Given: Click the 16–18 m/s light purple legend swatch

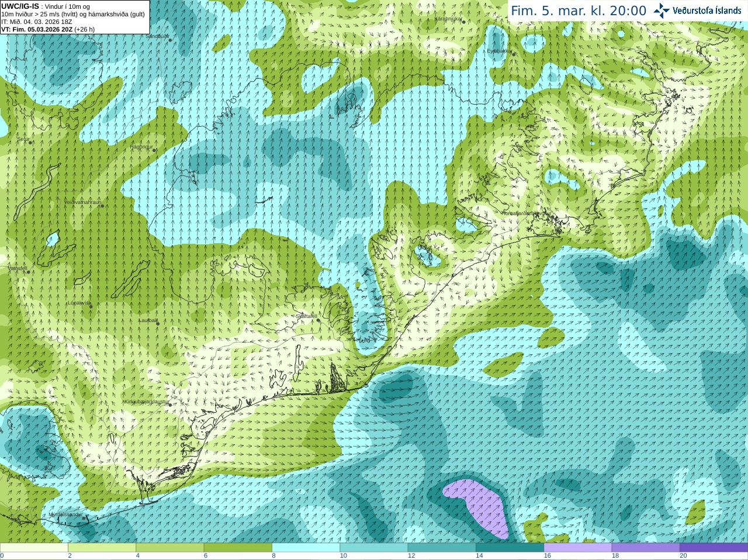Looking at the screenshot, I should click(577, 548).
